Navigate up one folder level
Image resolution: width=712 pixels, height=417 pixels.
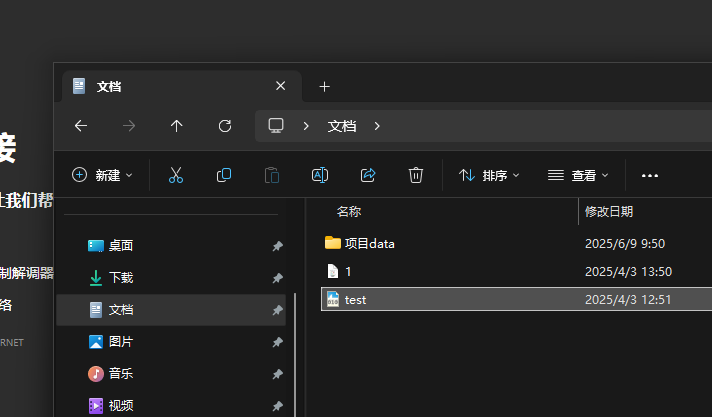pyautogui.click(x=177, y=126)
